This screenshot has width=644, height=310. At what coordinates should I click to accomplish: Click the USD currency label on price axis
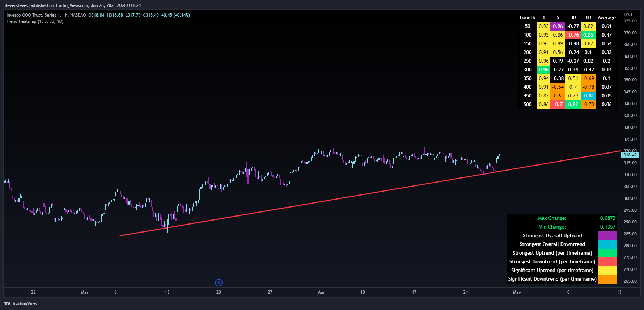click(628, 15)
